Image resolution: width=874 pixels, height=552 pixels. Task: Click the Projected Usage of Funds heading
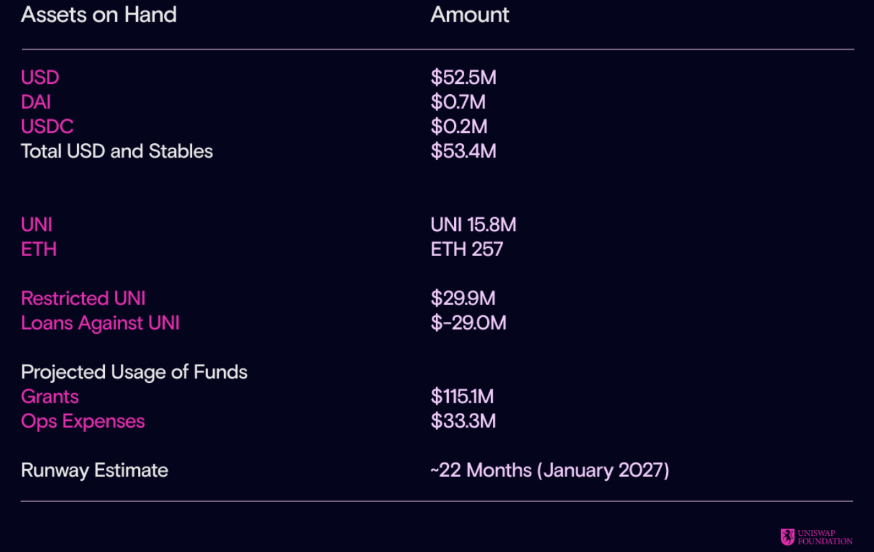[134, 372]
